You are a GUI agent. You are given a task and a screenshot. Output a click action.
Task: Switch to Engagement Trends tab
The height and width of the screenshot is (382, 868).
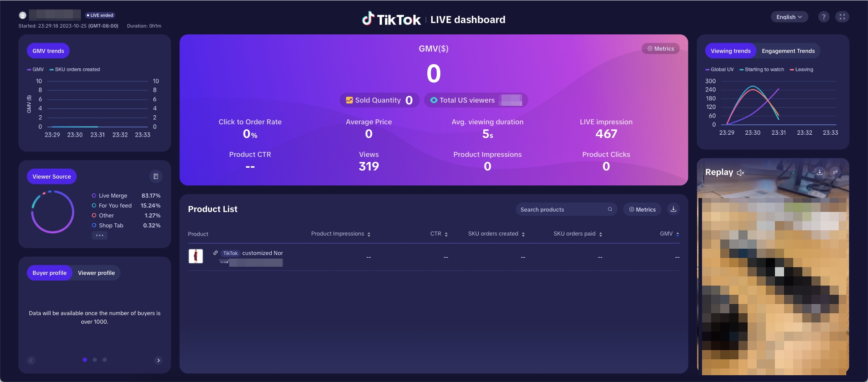[788, 51]
